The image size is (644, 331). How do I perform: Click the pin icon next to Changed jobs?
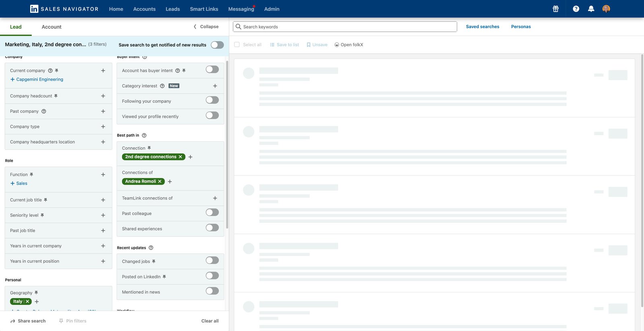coord(154,261)
